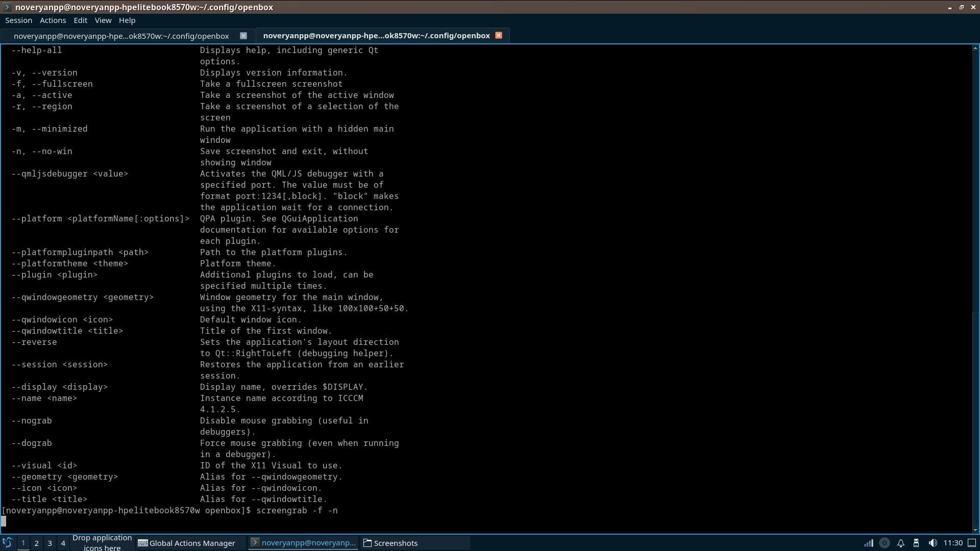
Task: Open the volume speaker icon
Action: (x=933, y=543)
